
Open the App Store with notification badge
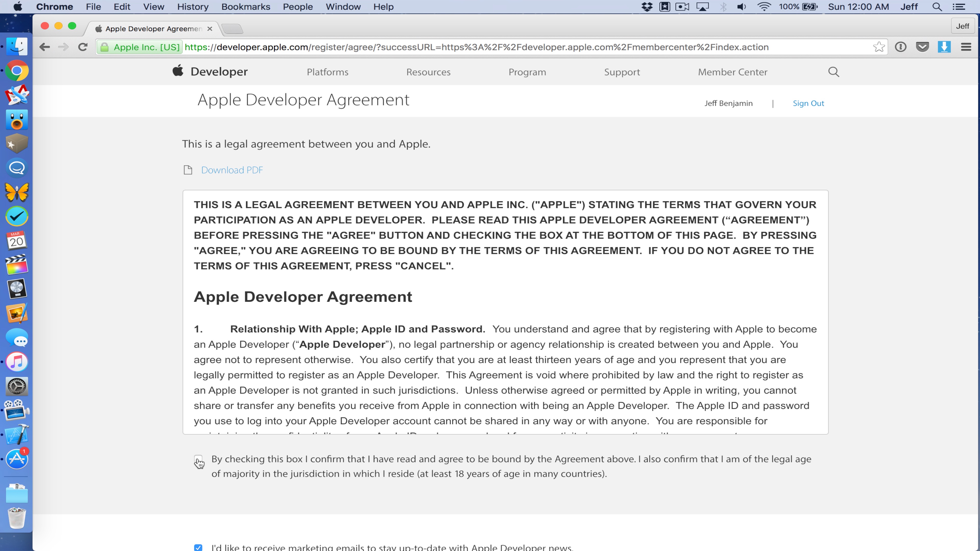click(17, 459)
